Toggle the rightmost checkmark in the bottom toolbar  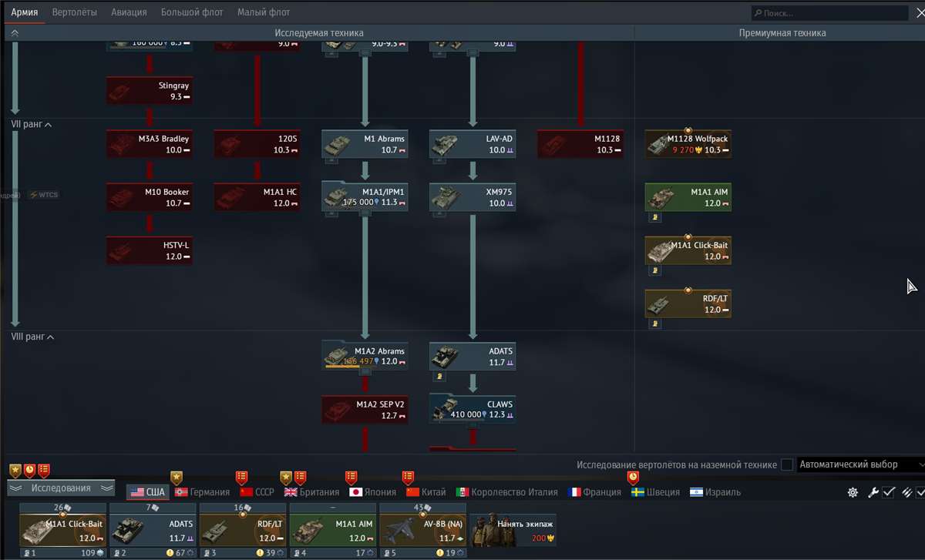coord(920,491)
